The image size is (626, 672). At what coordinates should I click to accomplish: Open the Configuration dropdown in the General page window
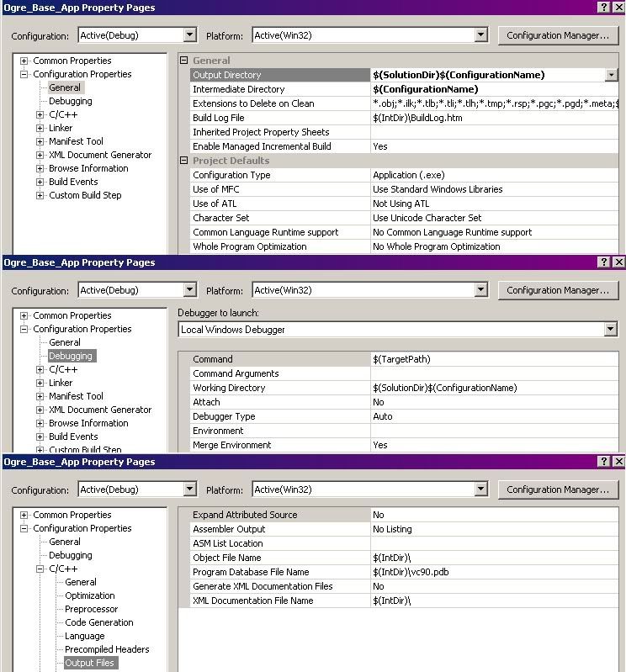190,35
